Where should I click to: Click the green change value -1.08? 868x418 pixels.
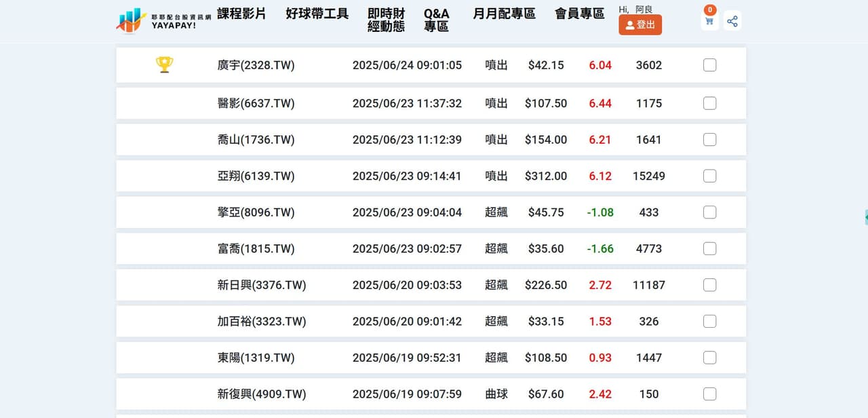(600, 212)
